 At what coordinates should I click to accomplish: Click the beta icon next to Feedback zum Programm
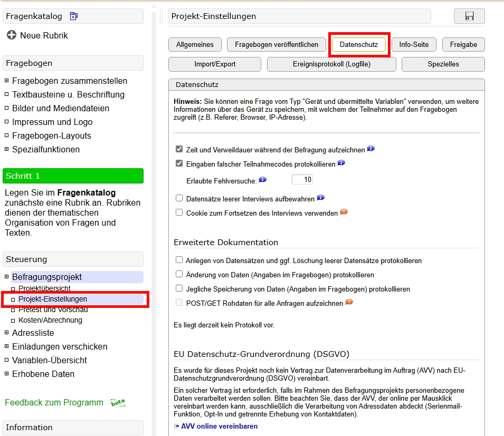[x=119, y=402]
